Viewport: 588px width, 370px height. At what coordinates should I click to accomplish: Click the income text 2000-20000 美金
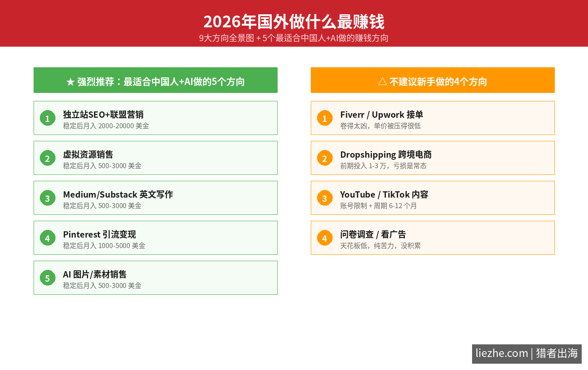pyautogui.click(x=123, y=126)
